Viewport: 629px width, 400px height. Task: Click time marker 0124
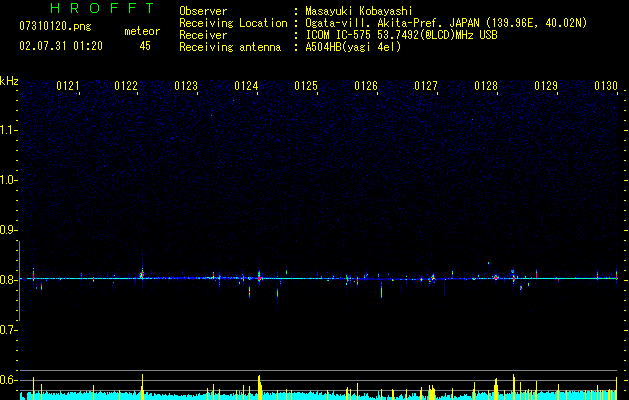(246, 86)
